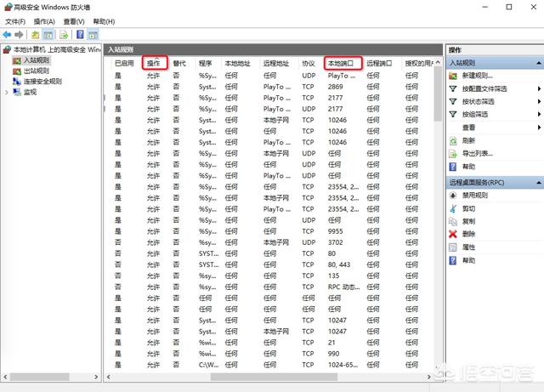Open the 按组筛选 submenu arrow

point(539,114)
